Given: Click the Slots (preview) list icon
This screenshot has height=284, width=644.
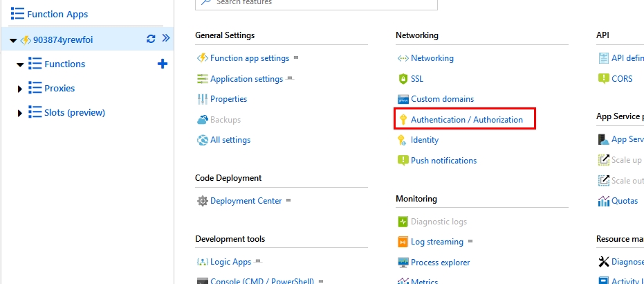Looking at the screenshot, I should coord(35,112).
